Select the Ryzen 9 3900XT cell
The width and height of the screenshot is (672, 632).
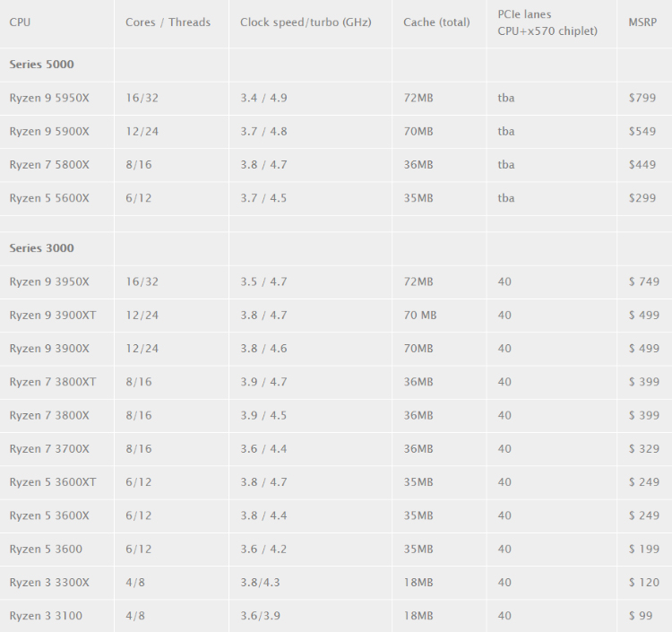click(x=53, y=316)
